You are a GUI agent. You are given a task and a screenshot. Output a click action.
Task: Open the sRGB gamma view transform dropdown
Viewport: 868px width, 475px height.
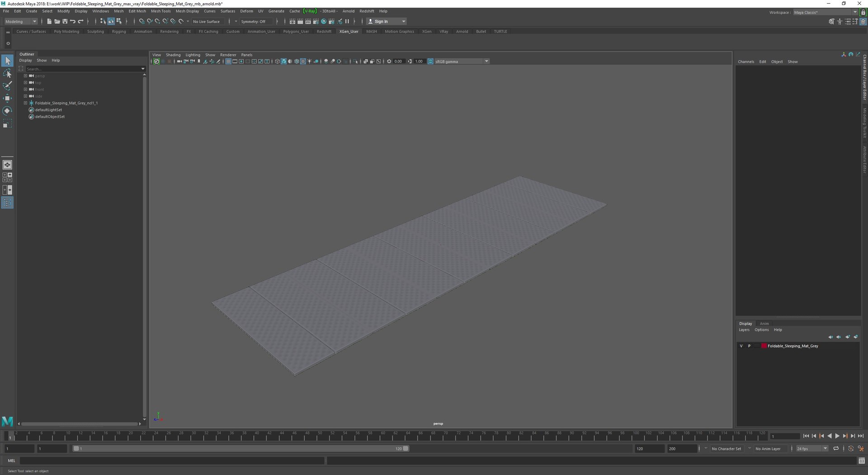(x=462, y=62)
